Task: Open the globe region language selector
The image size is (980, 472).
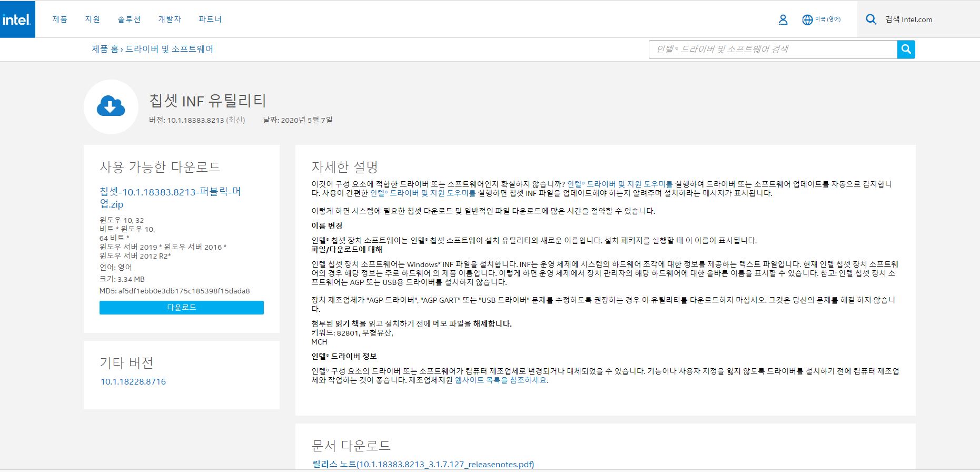Action: coord(807,19)
